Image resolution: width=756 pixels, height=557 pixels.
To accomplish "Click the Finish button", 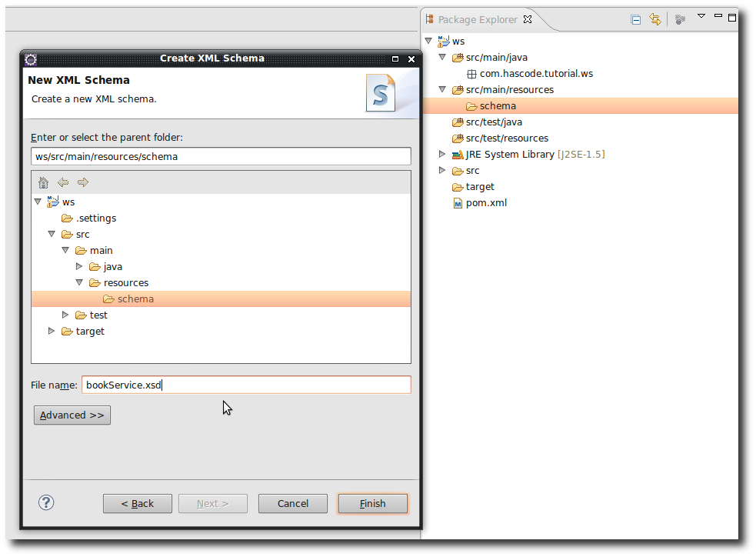I will tap(372, 503).
